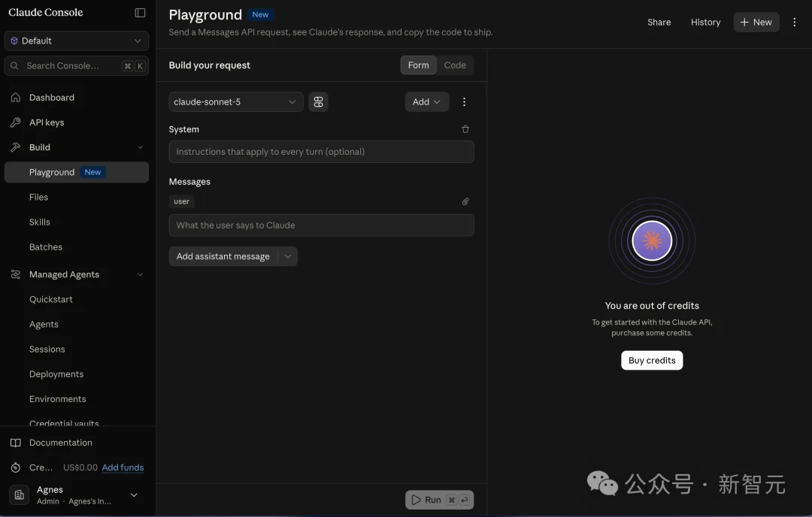Open Files in the sidebar
Image resolution: width=812 pixels, height=517 pixels.
38,197
